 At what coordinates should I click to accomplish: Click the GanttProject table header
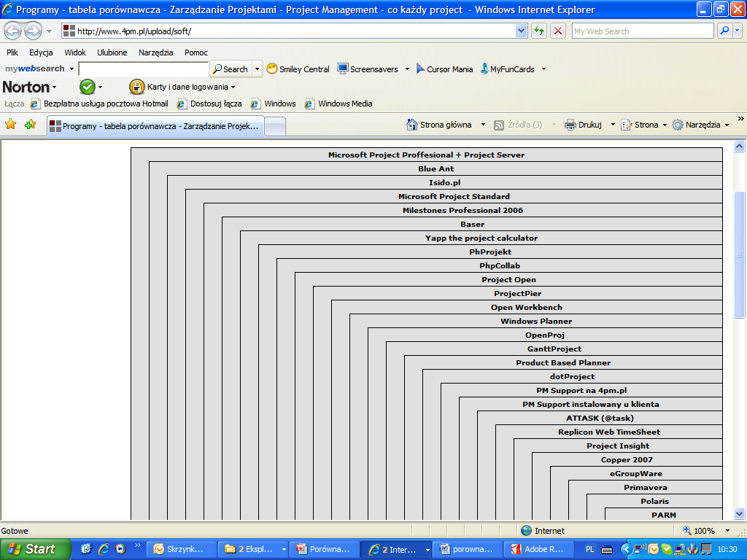pyautogui.click(x=554, y=349)
